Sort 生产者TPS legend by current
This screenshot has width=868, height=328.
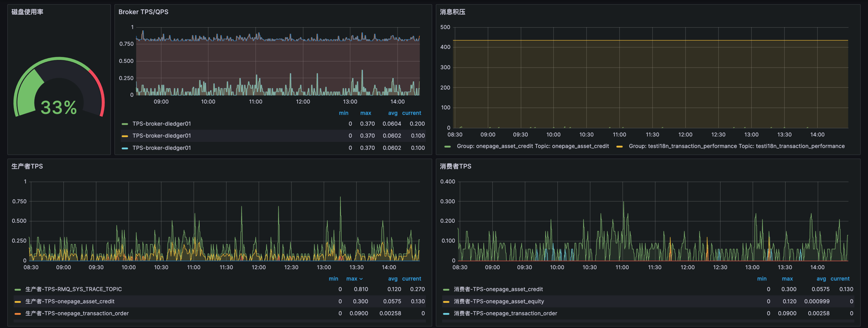tap(411, 279)
